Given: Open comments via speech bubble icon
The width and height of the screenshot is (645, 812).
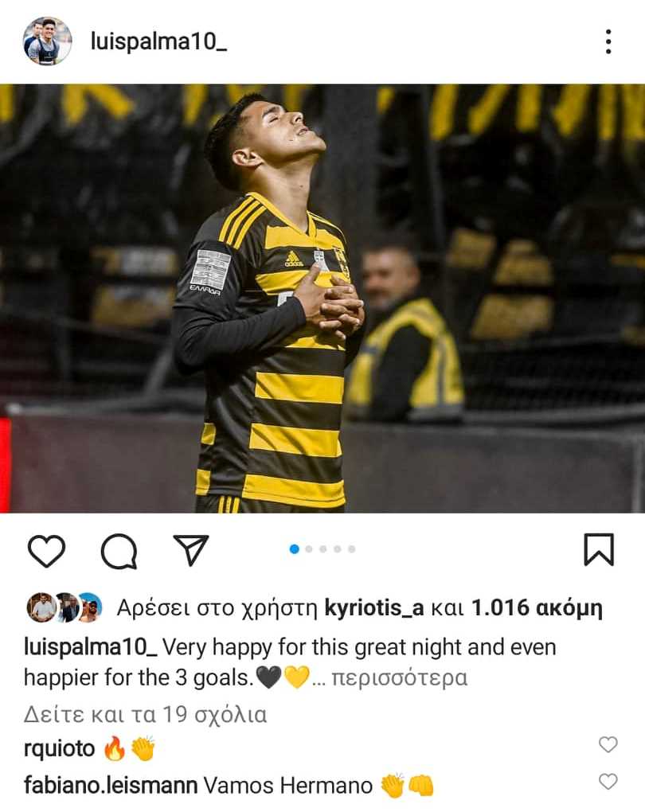Looking at the screenshot, I should click(119, 551).
